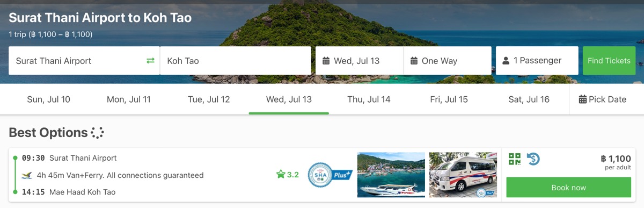644x208 pixels.
Task: Open the Wed, Jul 13 departure date picker
Action: 360,61
